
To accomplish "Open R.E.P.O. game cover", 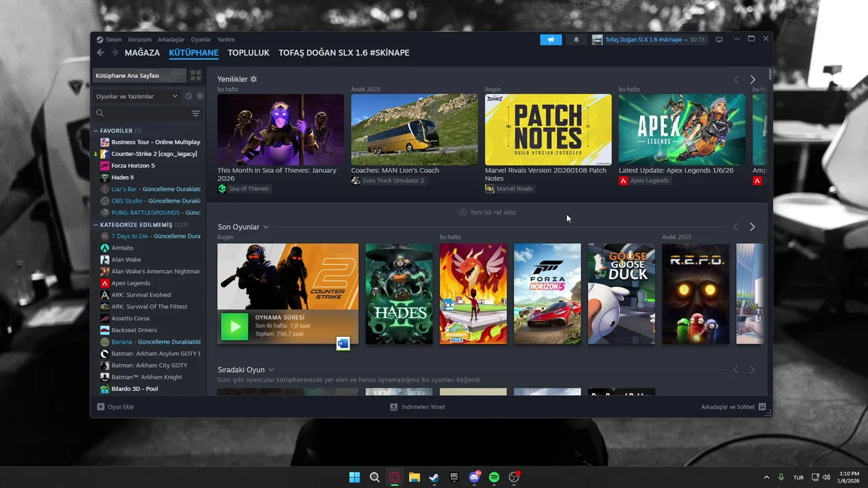I will [x=696, y=293].
